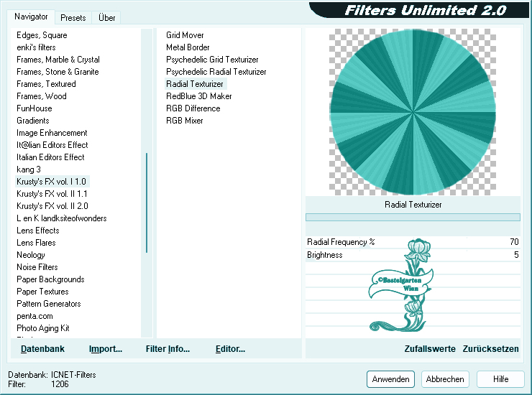Select It@lian Editors Effect category

point(52,145)
